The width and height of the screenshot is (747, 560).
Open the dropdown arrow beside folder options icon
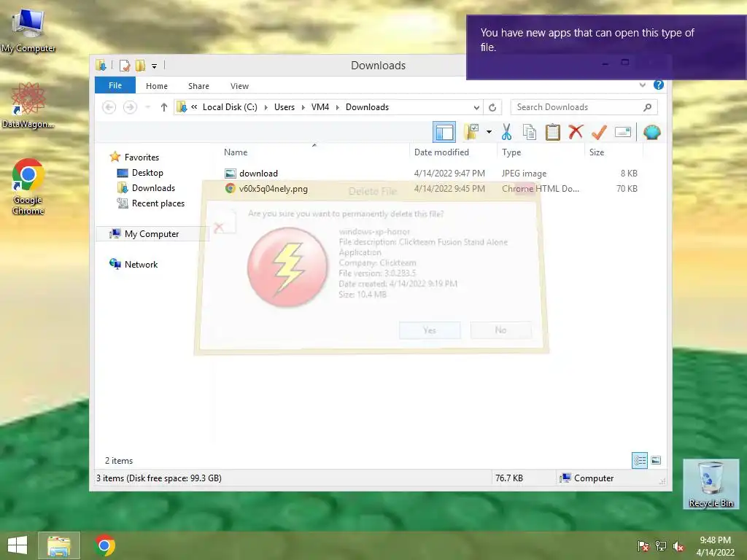pos(489,132)
